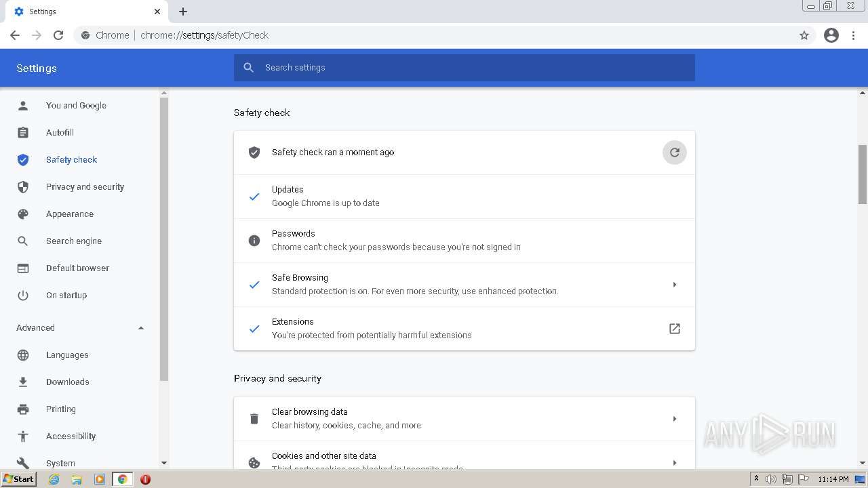Click the main page scrollbar thumb
Image resolution: width=868 pixels, height=488 pixels.
(x=863, y=174)
